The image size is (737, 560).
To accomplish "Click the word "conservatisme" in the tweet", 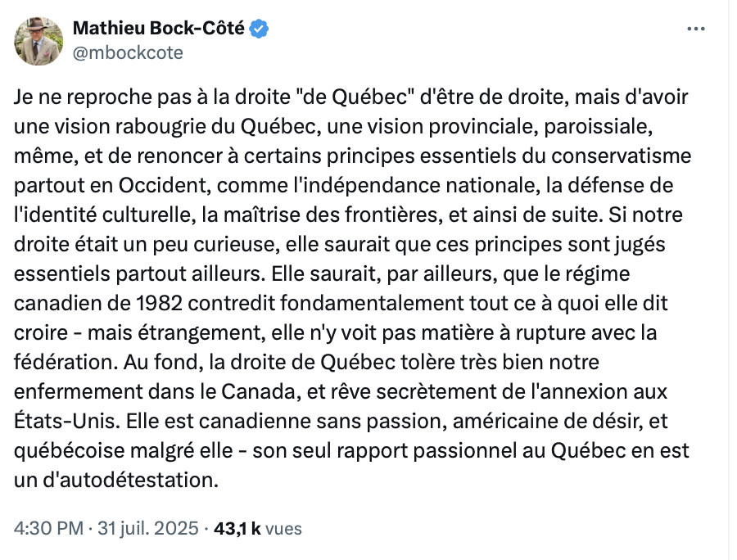I will [621, 156].
